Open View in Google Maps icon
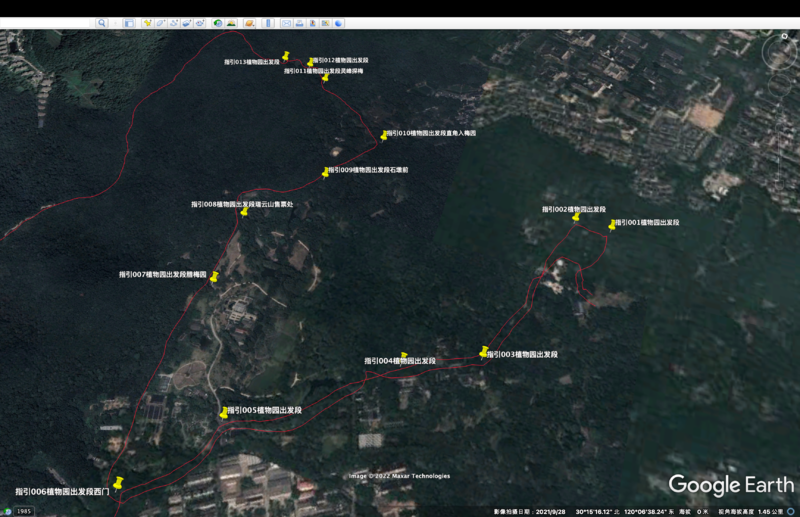 (x=325, y=23)
